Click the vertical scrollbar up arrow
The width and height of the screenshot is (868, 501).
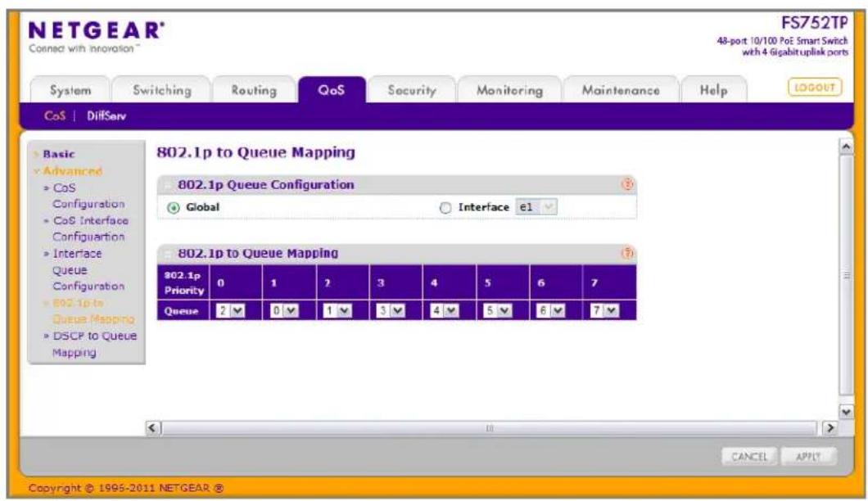[846, 147]
